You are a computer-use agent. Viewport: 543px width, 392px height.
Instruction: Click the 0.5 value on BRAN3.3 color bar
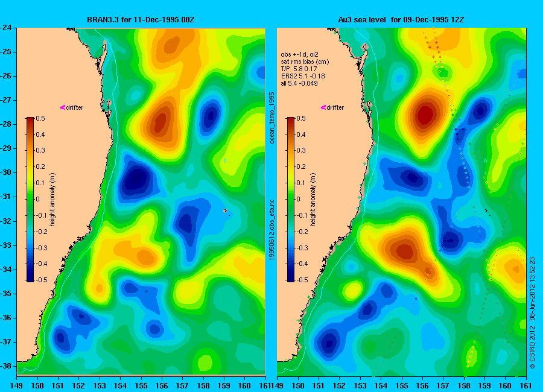40,118
